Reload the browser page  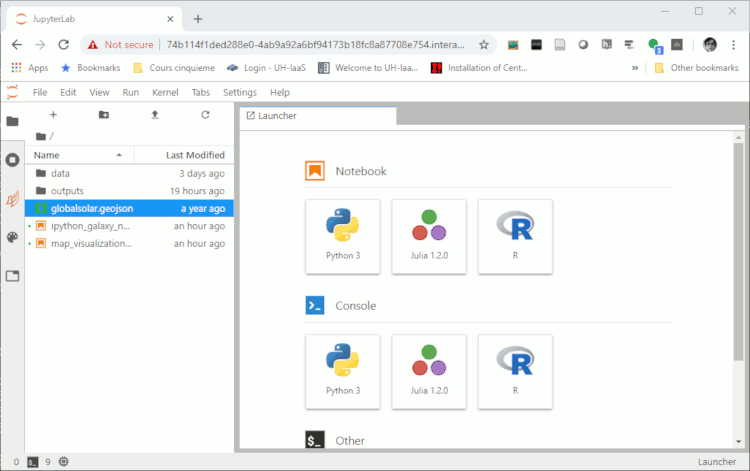[64, 44]
